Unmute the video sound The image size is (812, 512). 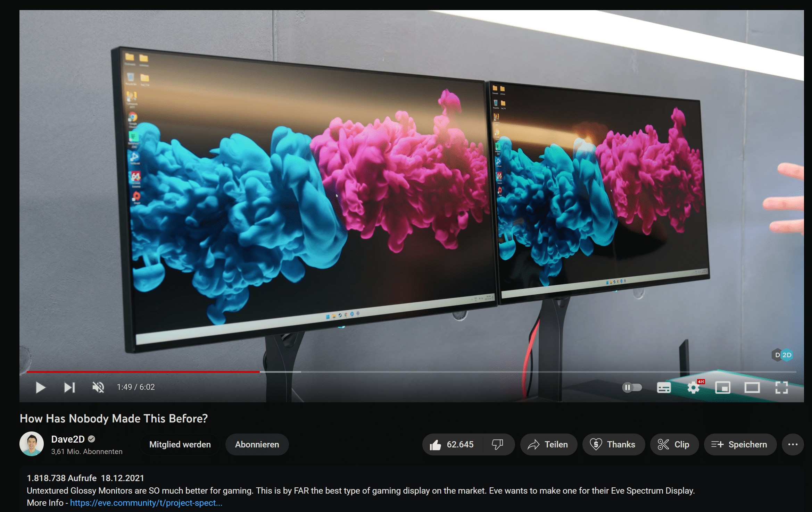pos(98,387)
